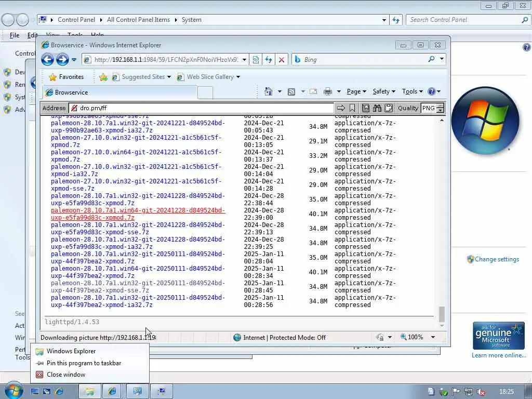Image resolution: width=532 pixels, height=399 pixels.
Task: Open palemoon win64 20250111 44f397bea2 xpmod.7z link
Action: (x=138, y=272)
